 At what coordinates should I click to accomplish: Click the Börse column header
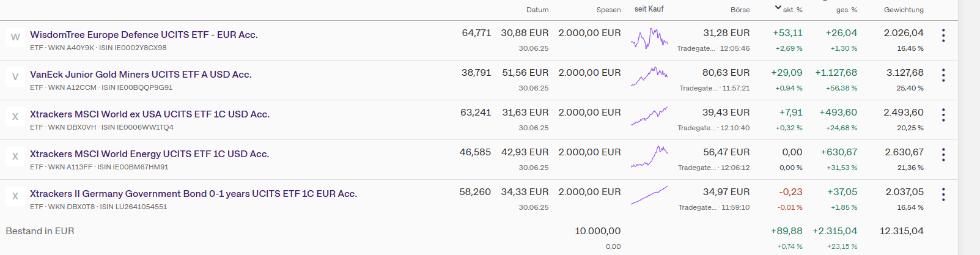pos(740,10)
